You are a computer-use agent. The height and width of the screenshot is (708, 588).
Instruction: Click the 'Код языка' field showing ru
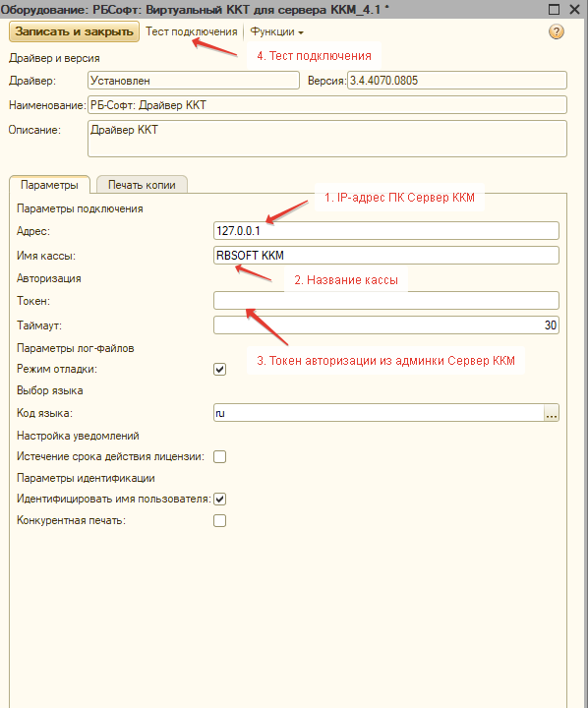pyautogui.click(x=379, y=413)
